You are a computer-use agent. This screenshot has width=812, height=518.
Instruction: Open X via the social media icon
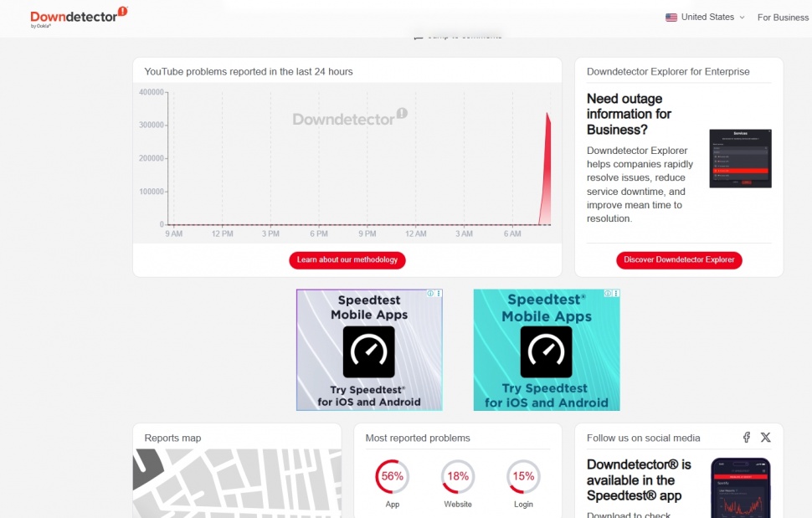click(766, 437)
